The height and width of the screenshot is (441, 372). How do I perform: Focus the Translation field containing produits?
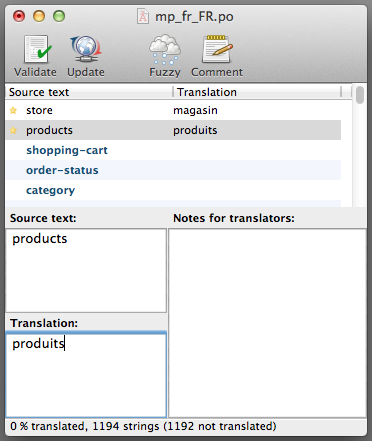[86, 375]
